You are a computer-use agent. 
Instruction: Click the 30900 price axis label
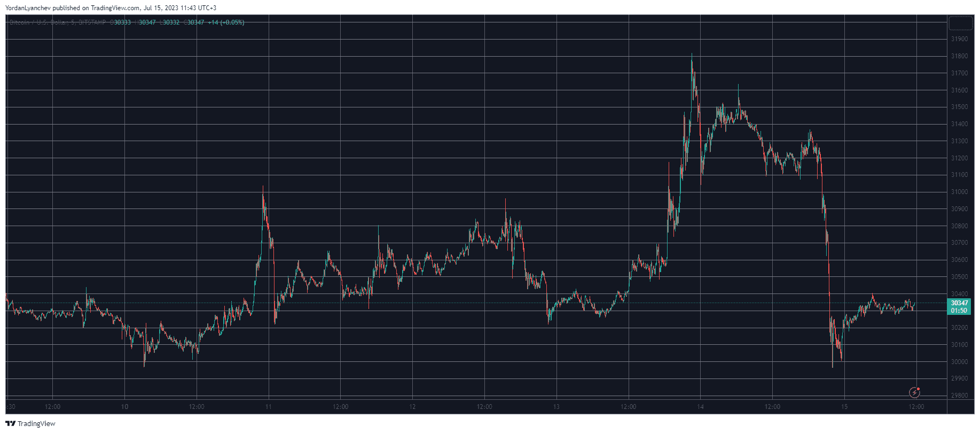pyautogui.click(x=959, y=209)
